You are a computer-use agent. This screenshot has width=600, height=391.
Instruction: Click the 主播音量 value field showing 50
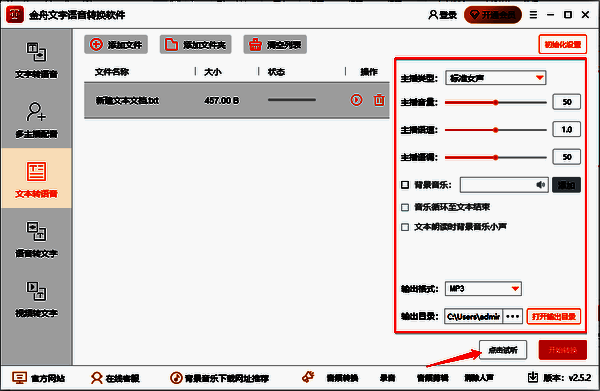567,102
